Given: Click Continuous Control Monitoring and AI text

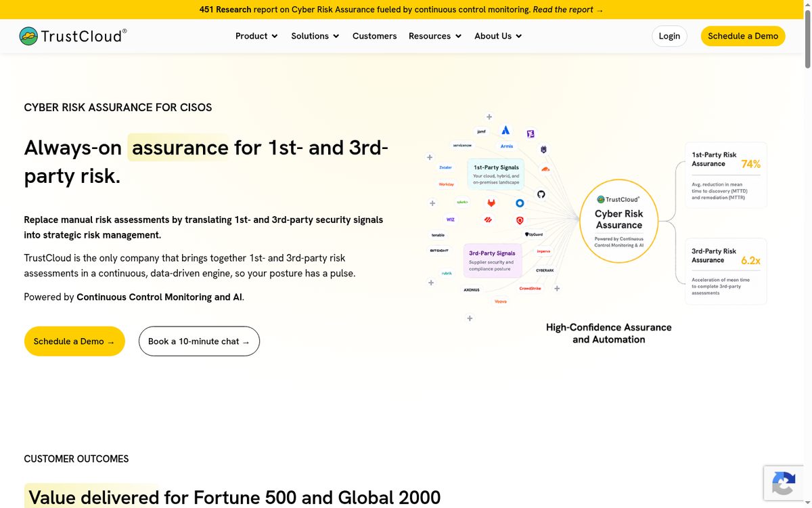Looking at the screenshot, I should [x=159, y=297].
